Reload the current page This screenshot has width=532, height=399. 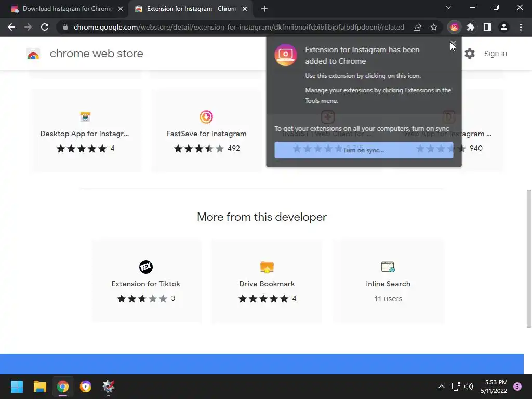pyautogui.click(x=45, y=27)
